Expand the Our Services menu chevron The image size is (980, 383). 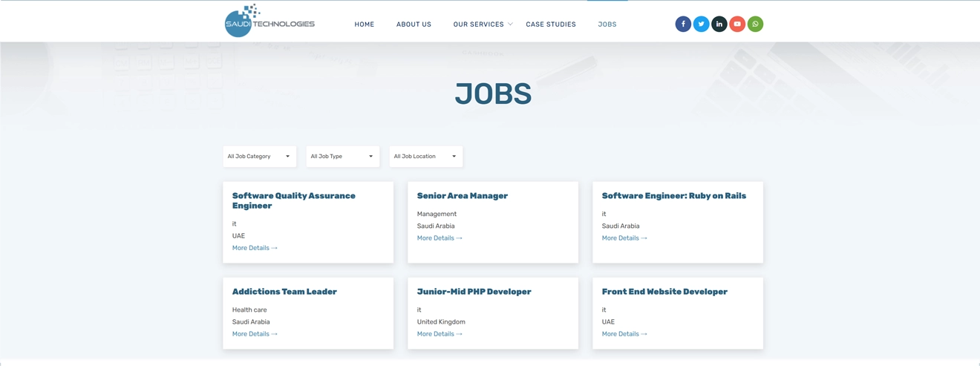(x=510, y=24)
